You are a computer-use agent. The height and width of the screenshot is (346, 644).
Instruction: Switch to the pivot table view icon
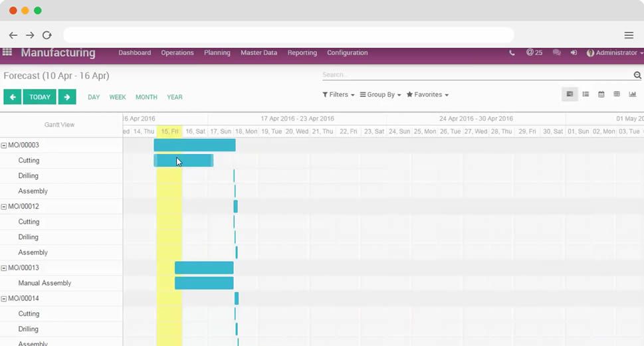(617, 94)
